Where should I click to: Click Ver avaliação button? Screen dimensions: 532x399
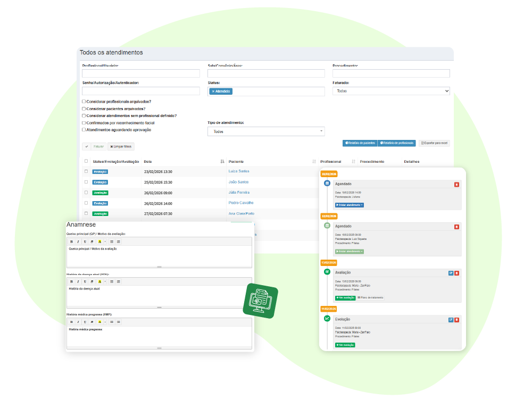click(x=345, y=298)
